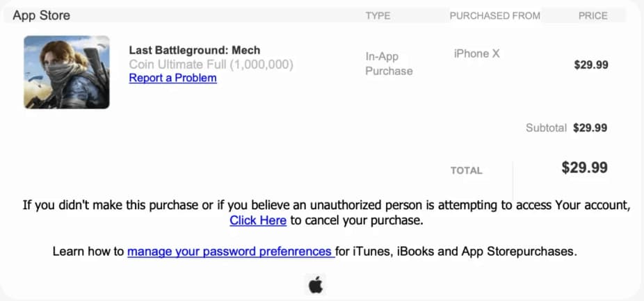This screenshot has width=644, height=301.
Task: Select the large total amount $29.99
Action: point(585,167)
